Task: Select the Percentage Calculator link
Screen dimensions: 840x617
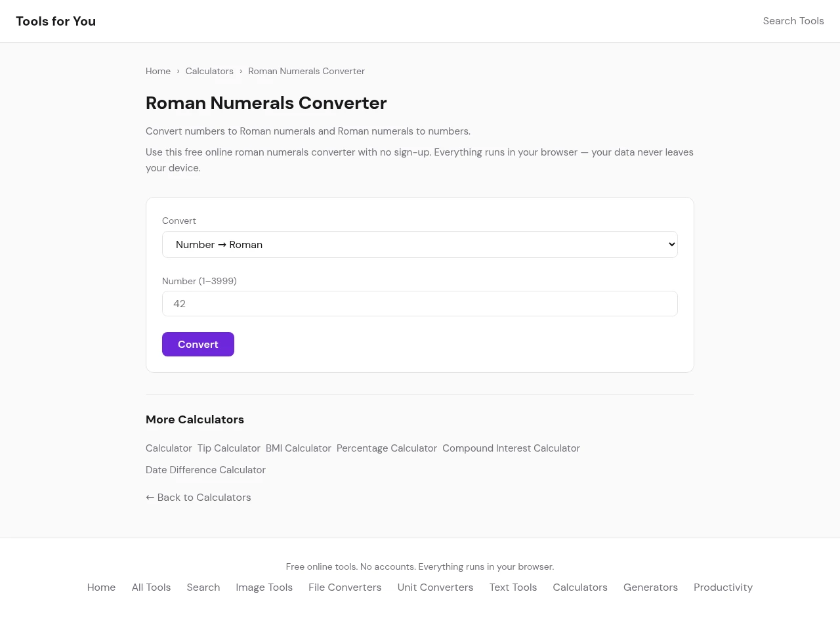Action: point(387,448)
